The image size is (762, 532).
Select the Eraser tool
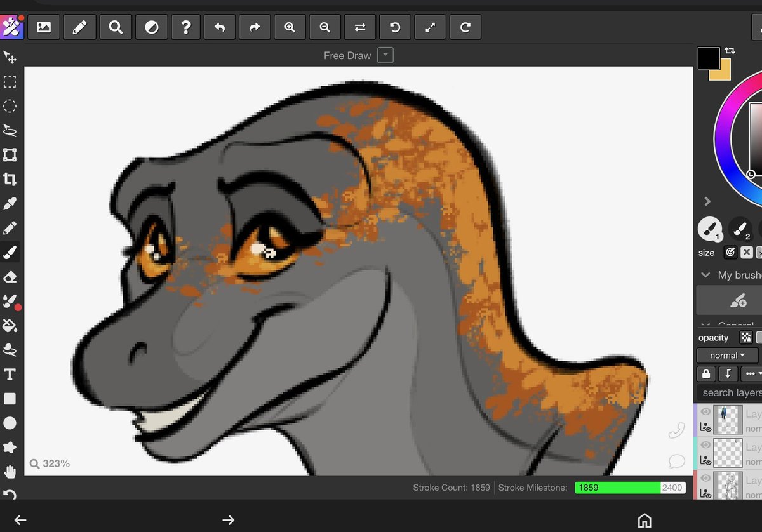point(10,277)
